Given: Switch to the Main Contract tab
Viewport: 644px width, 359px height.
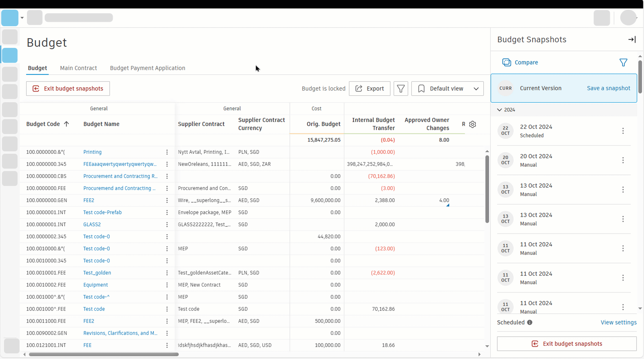Looking at the screenshot, I should (78, 68).
